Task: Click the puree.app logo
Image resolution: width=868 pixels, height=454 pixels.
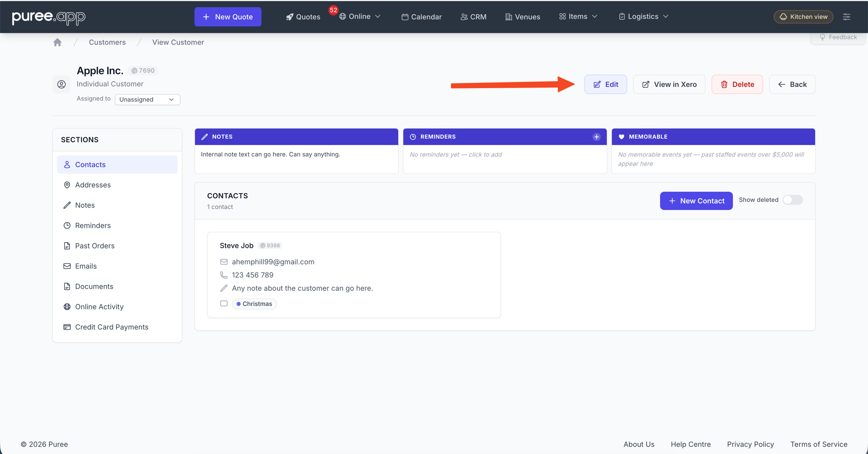Action: click(x=49, y=17)
